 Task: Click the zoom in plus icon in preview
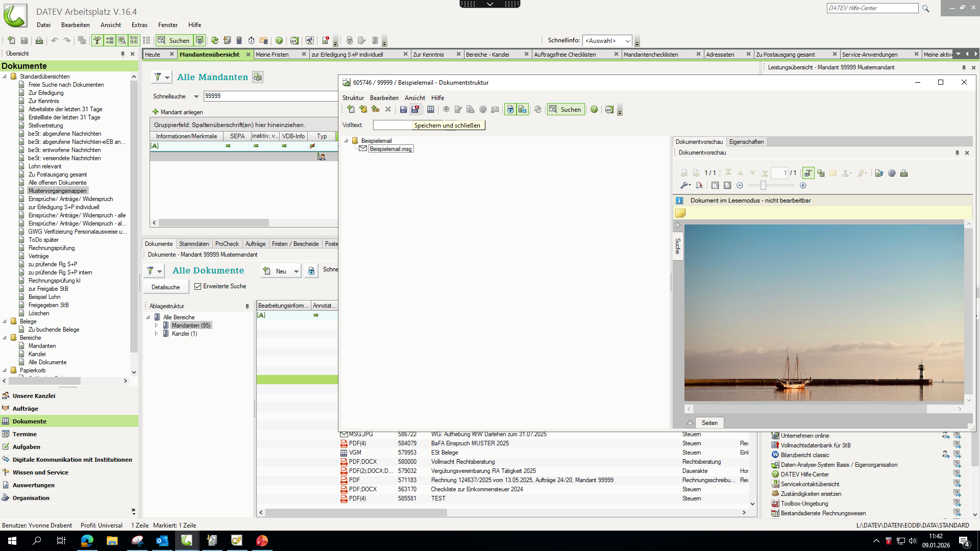coord(803,186)
